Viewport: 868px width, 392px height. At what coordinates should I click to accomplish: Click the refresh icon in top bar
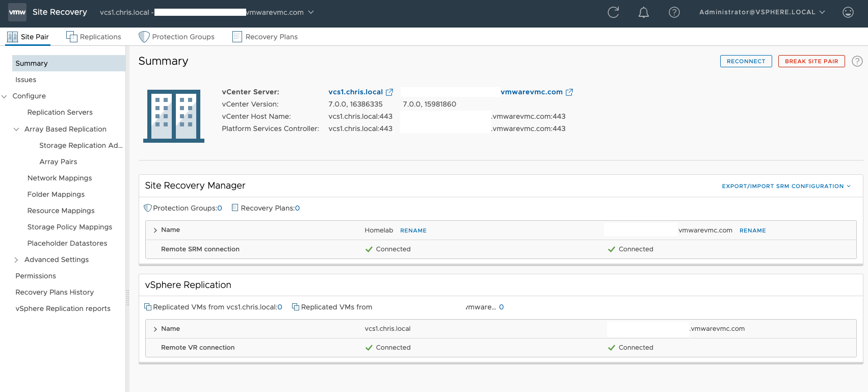pos(613,12)
